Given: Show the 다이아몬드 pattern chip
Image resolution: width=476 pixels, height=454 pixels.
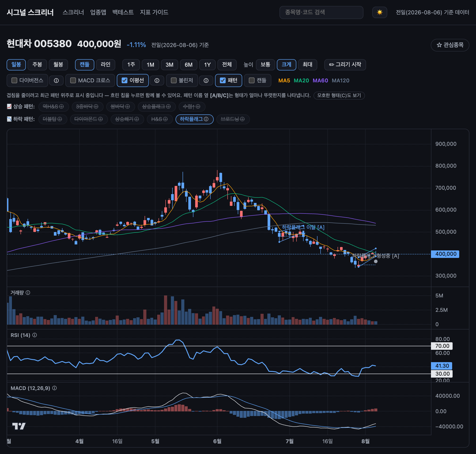Looking at the screenshot, I should [89, 119].
